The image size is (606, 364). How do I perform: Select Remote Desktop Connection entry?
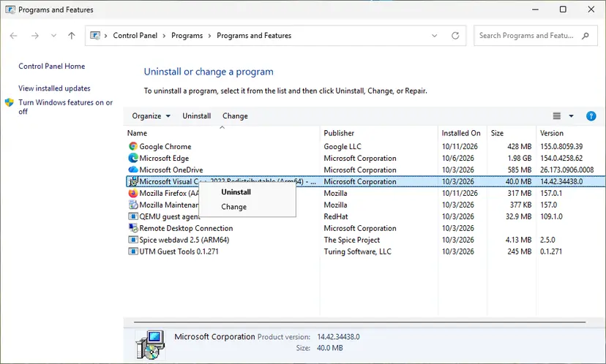186,228
